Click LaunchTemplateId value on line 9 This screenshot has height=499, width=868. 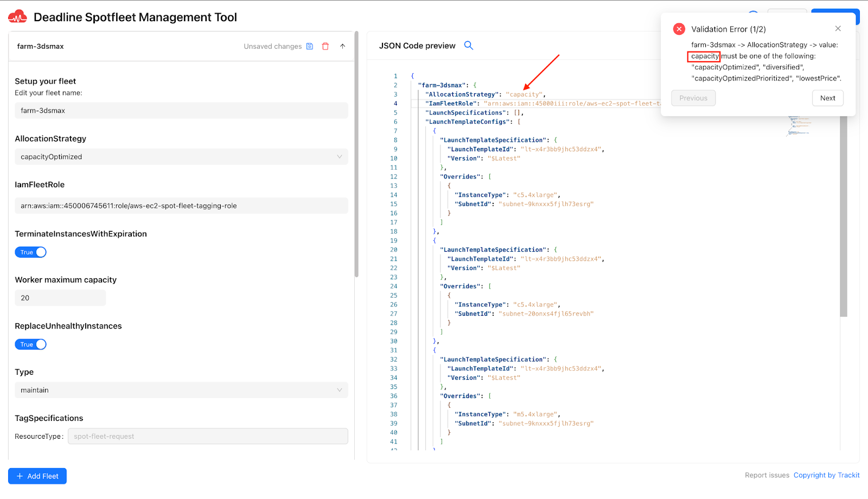tap(560, 149)
